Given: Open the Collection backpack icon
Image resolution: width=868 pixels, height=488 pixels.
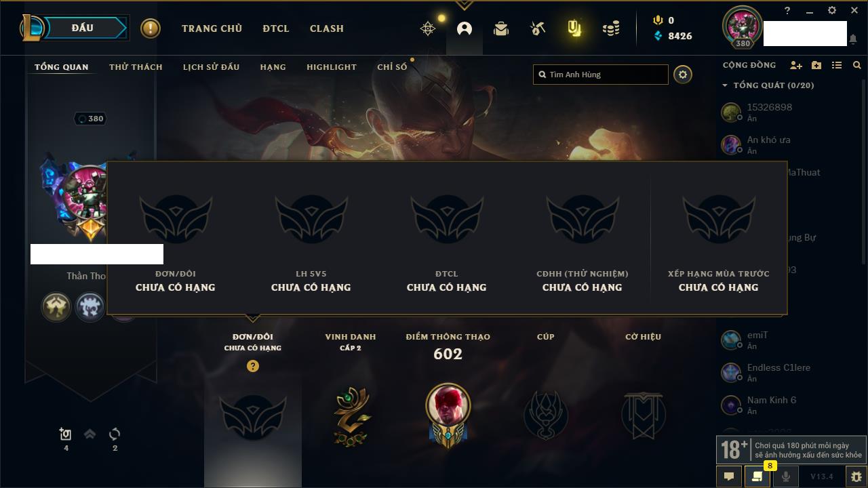Looking at the screenshot, I should click(x=501, y=28).
